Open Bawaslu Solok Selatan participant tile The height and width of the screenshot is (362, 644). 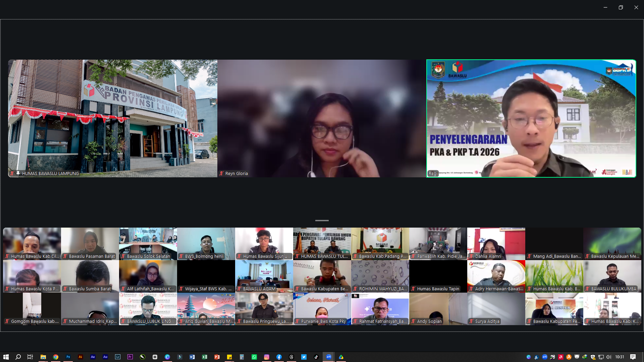pos(148,244)
